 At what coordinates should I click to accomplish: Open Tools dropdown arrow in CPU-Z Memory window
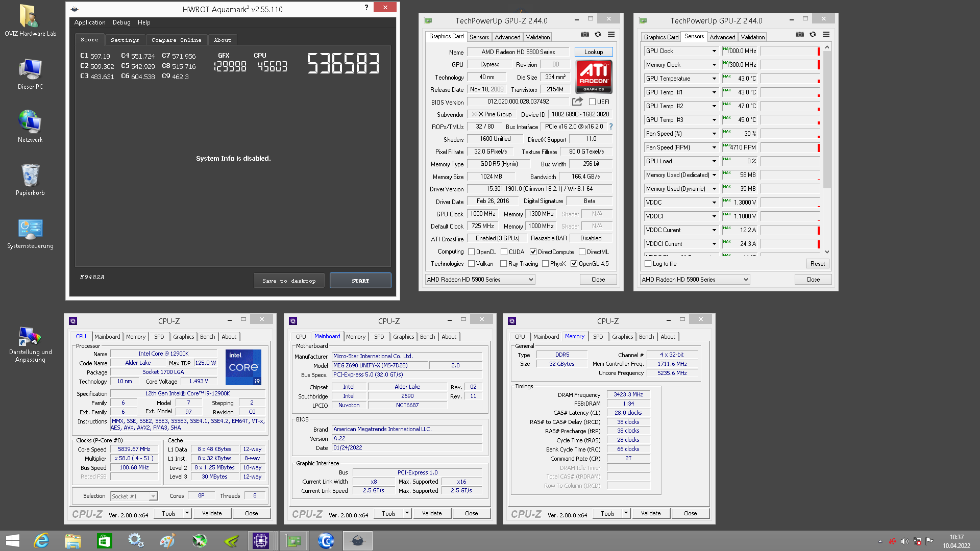625,513
